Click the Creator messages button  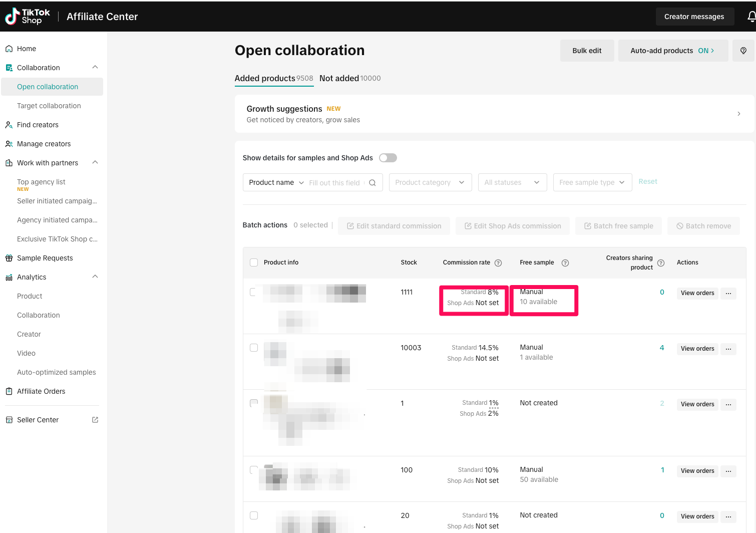point(694,17)
